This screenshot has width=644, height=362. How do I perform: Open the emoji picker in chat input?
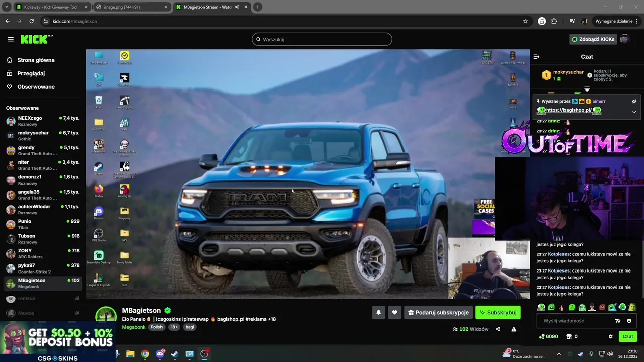629,321
